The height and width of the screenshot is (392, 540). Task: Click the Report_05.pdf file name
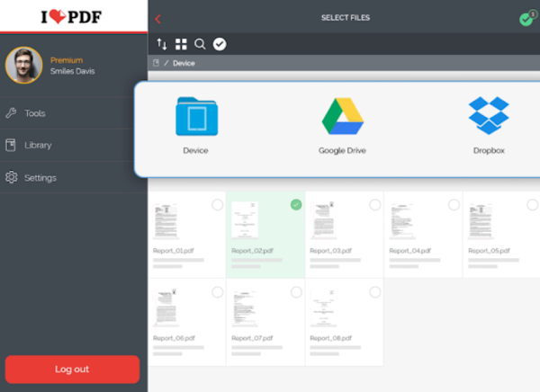[x=489, y=251]
